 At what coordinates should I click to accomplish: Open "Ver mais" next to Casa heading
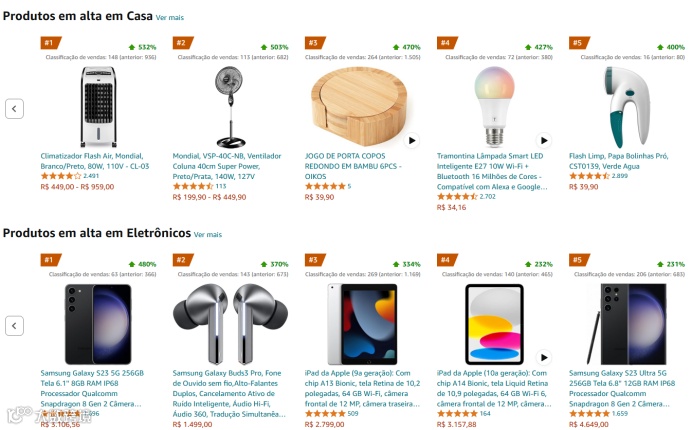coord(169,18)
